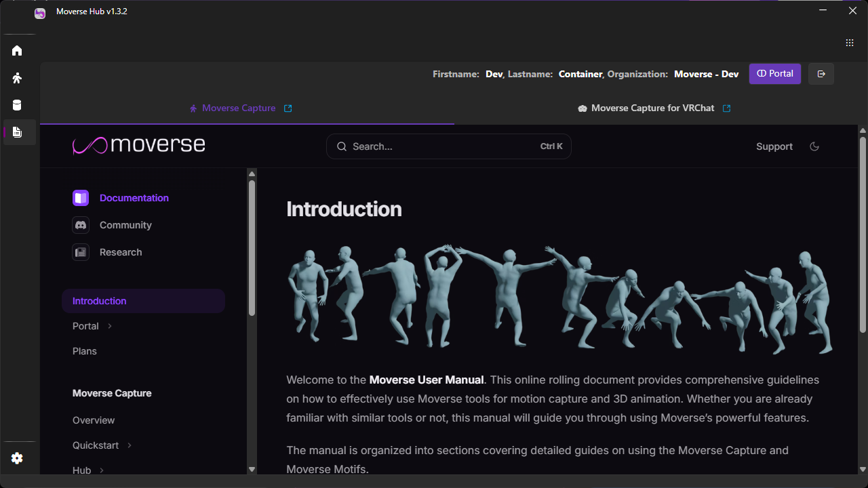Screen dimensions: 868x488
Task: Open Plans page in sidebar
Action: [85, 351]
